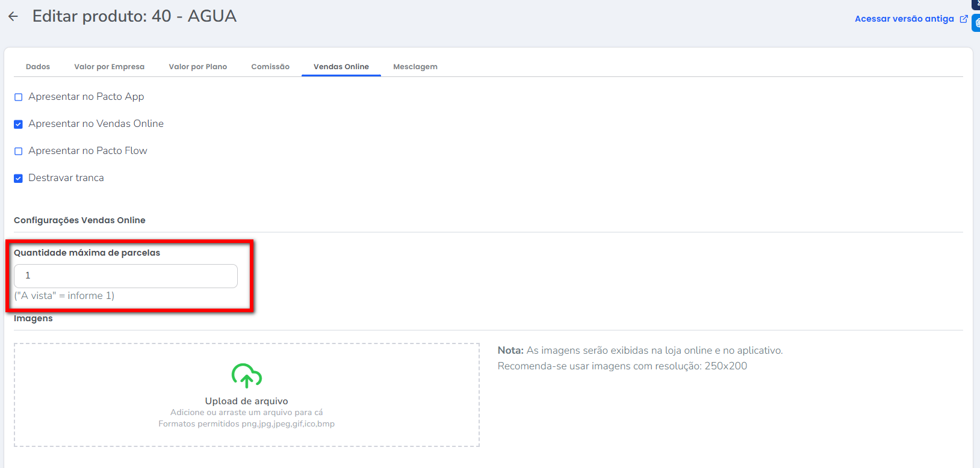Click the Editar produto: 40 - AGUA heading

click(x=134, y=16)
